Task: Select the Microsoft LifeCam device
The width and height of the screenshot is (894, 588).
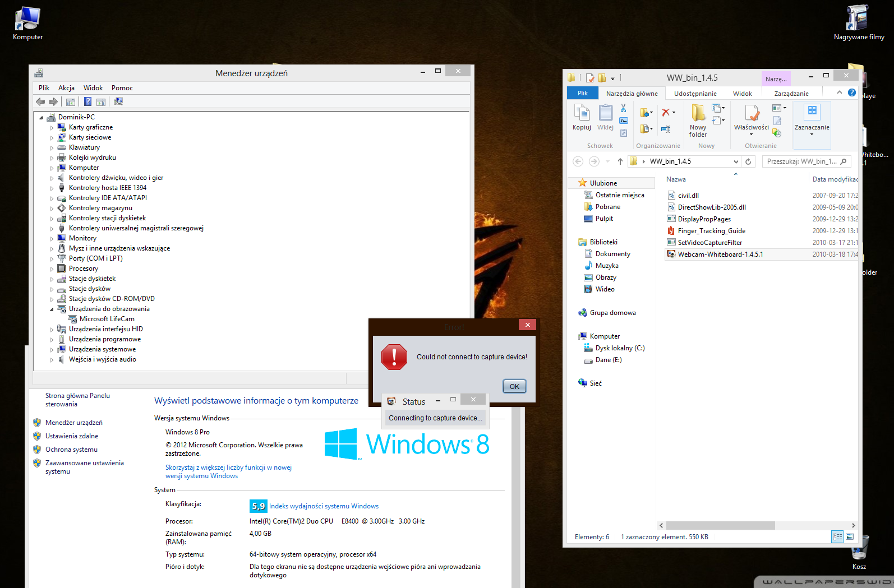Action: tap(107, 319)
